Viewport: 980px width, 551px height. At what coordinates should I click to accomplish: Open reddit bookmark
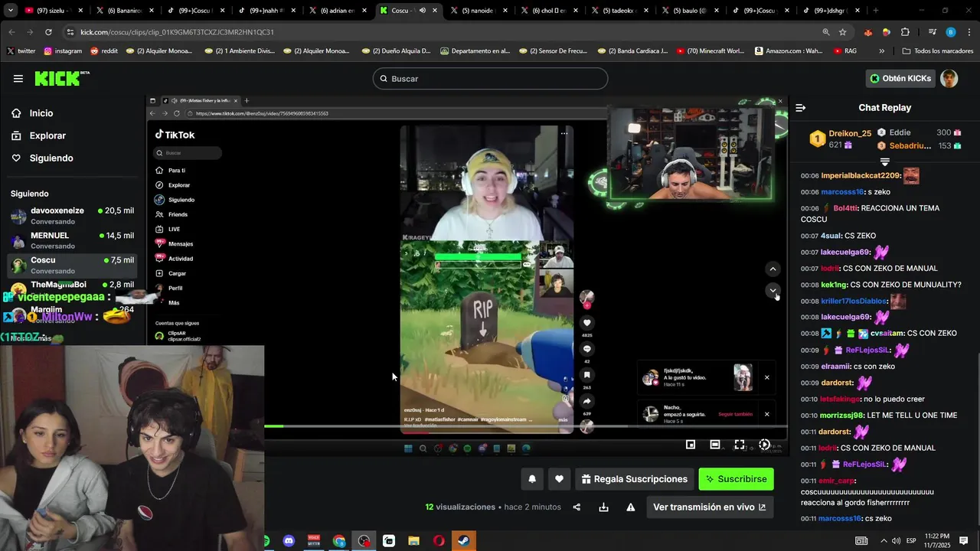click(103, 51)
